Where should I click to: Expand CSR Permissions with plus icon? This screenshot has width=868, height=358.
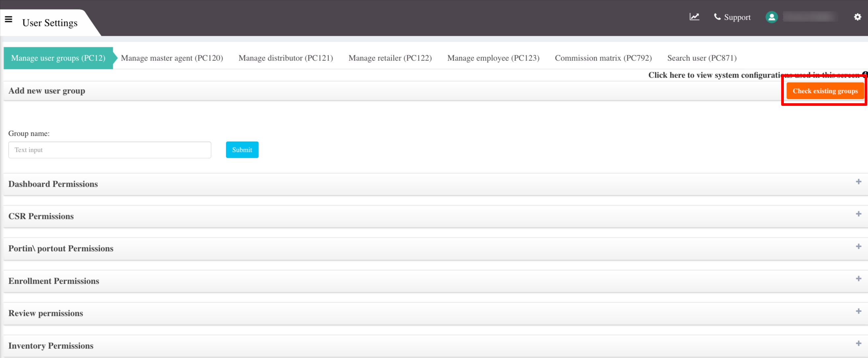pyautogui.click(x=858, y=214)
